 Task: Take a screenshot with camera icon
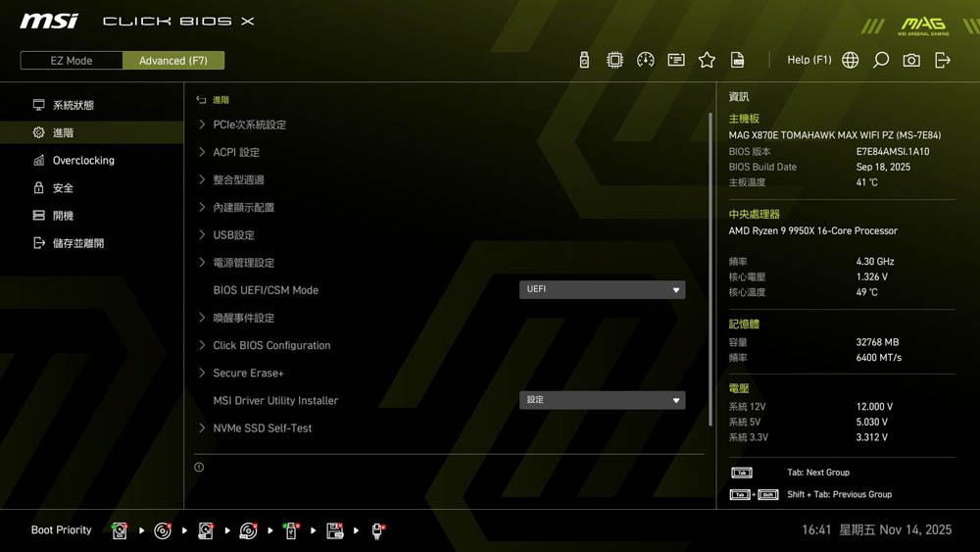coord(911,61)
